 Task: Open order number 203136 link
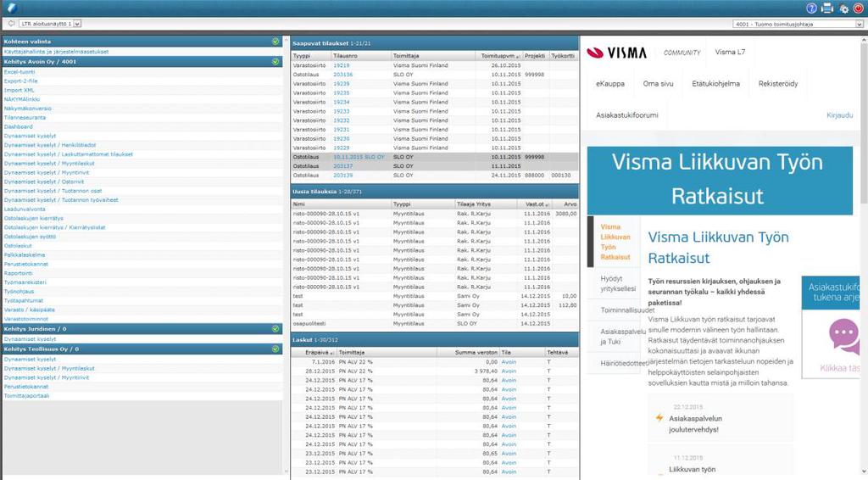pos(343,74)
